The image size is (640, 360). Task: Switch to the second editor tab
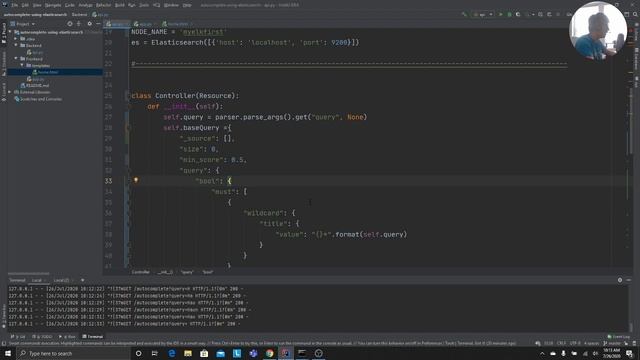144,24
